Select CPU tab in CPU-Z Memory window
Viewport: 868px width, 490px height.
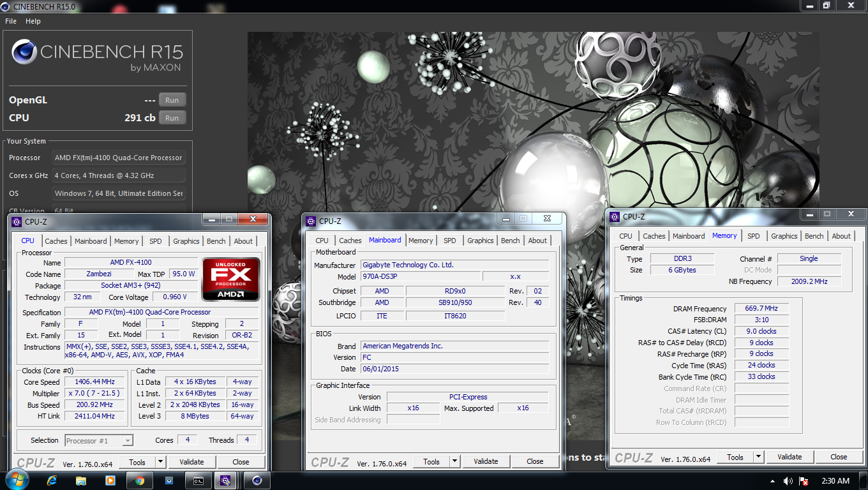tap(626, 236)
